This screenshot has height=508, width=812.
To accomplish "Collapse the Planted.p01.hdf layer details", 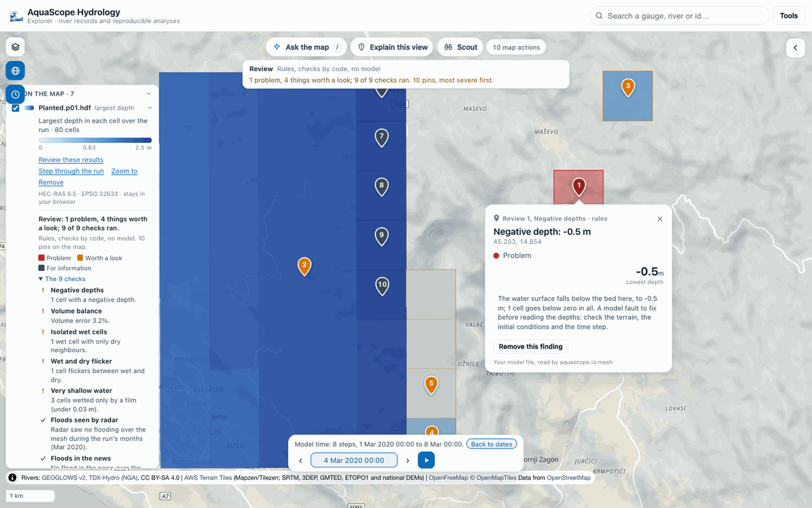I will pyautogui.click(x=150, y=108).
